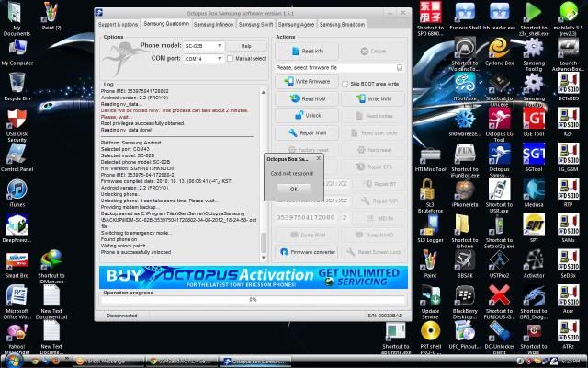Viewport: 588px width, 368px height.
Task: Switch to Octopus Box taskbar item
Action: [254, 362]
